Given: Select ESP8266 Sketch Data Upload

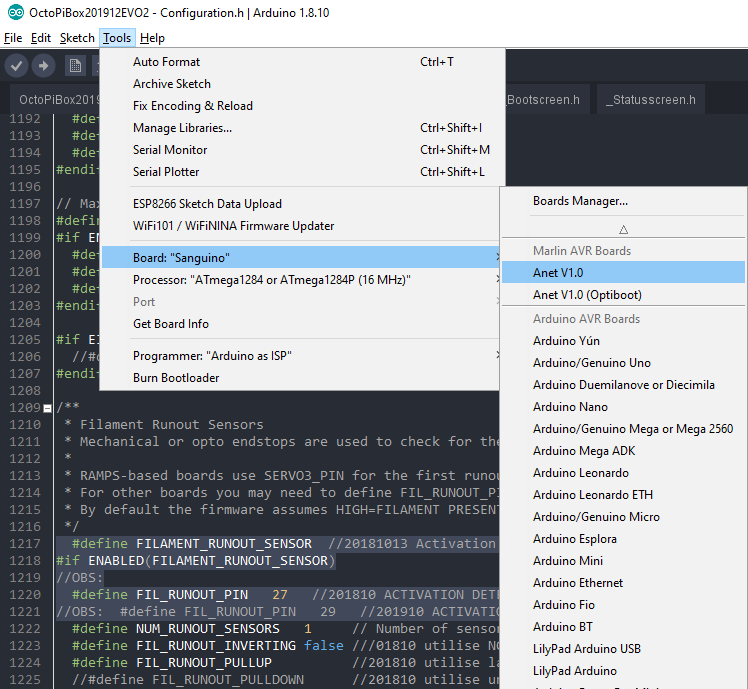Looking at the screenshot, I should (x=301, y=204).
